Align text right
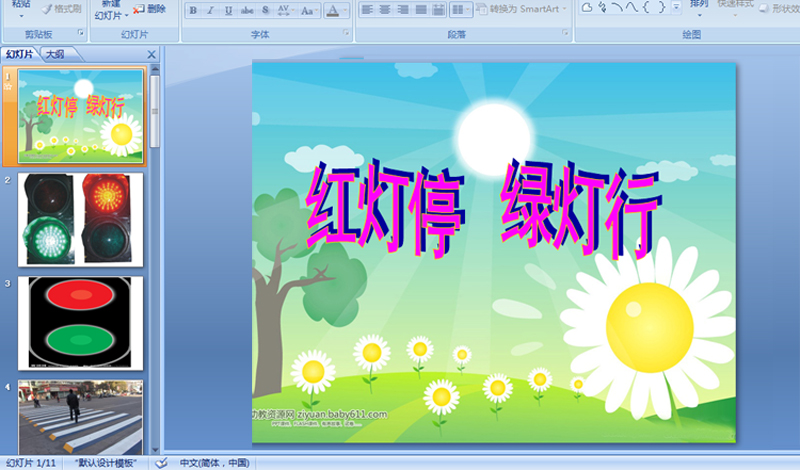Viewport: 800px width, 470px height. tap(403, 10)
